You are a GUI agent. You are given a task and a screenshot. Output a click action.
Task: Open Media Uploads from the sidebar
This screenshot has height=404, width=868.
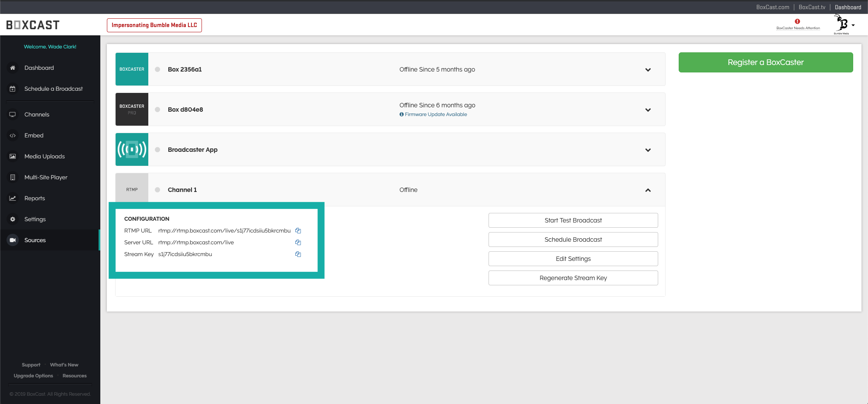point(44,157)
